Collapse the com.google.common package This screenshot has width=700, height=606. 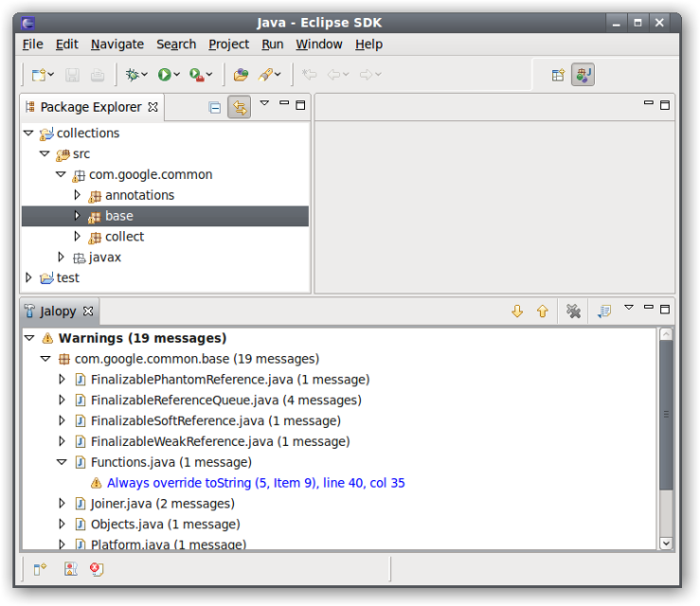coord(62,174)
